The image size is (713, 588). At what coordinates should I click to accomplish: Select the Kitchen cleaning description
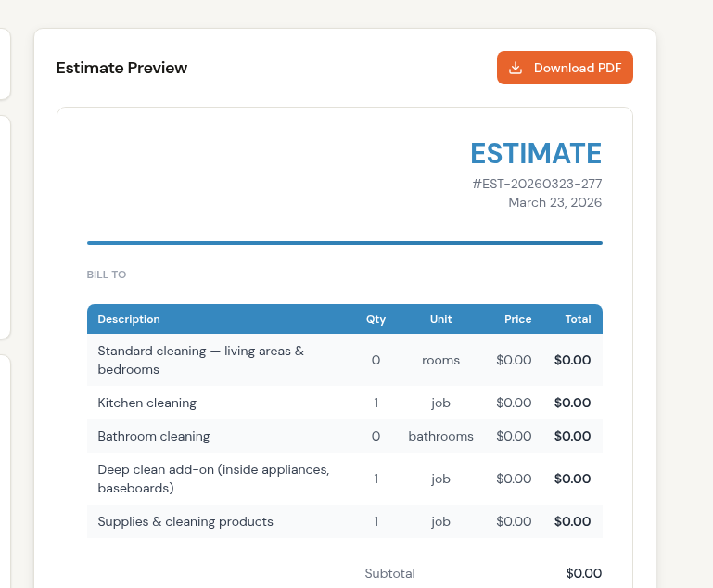tap(146, 403)
